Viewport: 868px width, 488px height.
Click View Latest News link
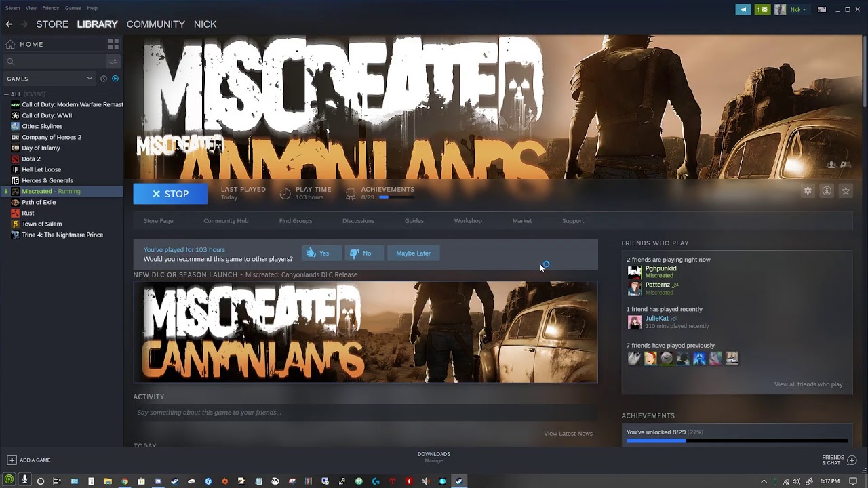(568, 434)
